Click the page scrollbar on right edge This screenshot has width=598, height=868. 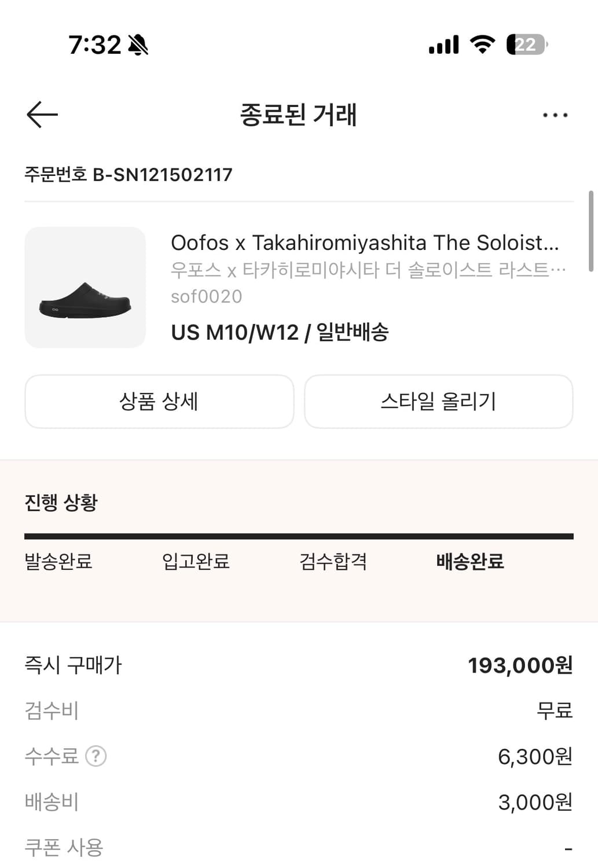coord(590,231)
